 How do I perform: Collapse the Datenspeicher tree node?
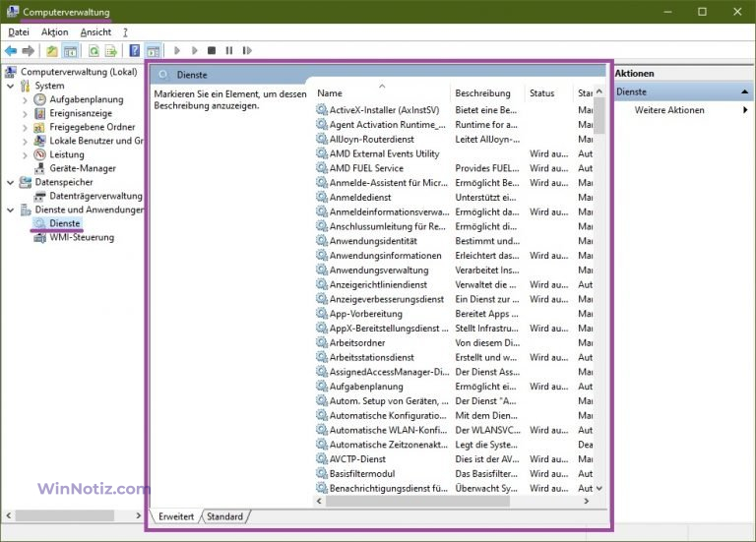(11, 182)
